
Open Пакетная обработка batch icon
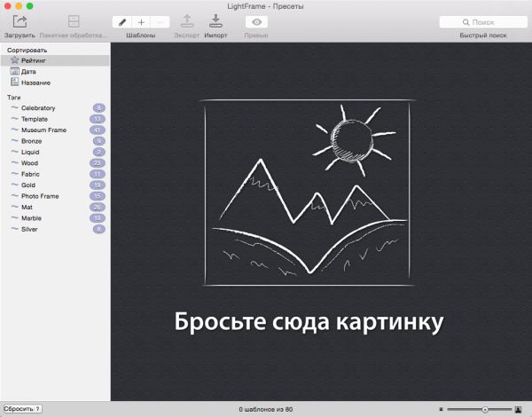tap(74, 21)
